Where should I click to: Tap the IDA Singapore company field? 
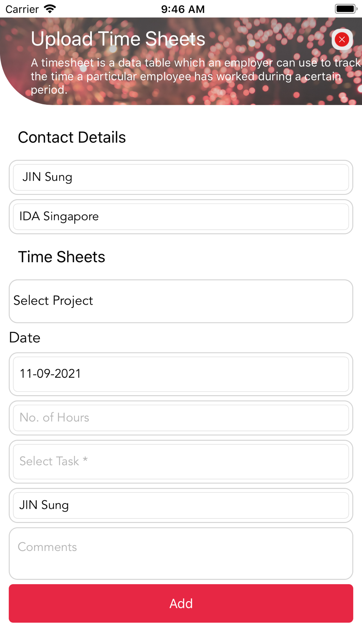coord(181,217)
